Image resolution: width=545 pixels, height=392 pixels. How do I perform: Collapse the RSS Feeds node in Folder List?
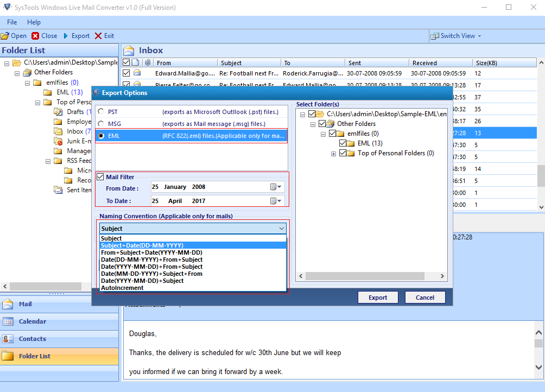(x=48, y=161)
